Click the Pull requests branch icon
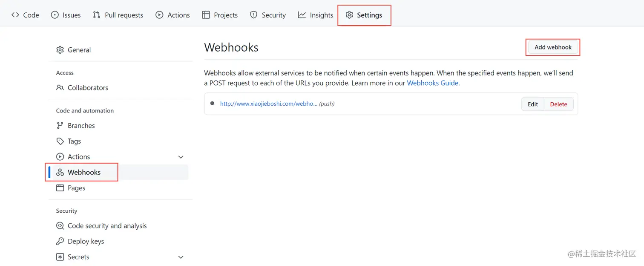 pyautogui.click(x=97, y=15)
